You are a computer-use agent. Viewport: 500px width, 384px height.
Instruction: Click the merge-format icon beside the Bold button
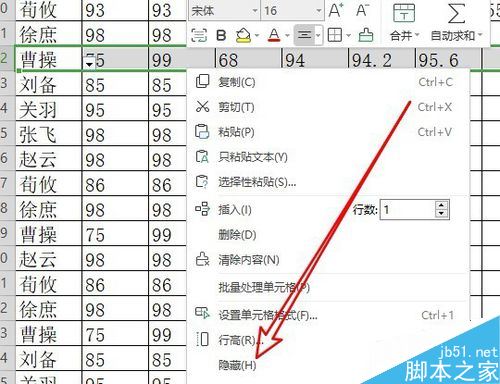click(199, 35)
